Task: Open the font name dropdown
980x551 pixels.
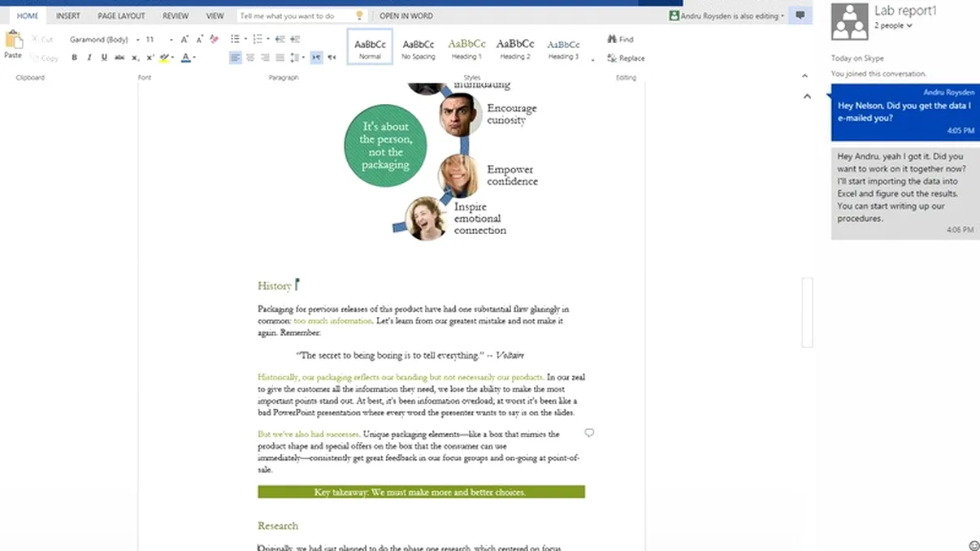Action: pos(137,38)
